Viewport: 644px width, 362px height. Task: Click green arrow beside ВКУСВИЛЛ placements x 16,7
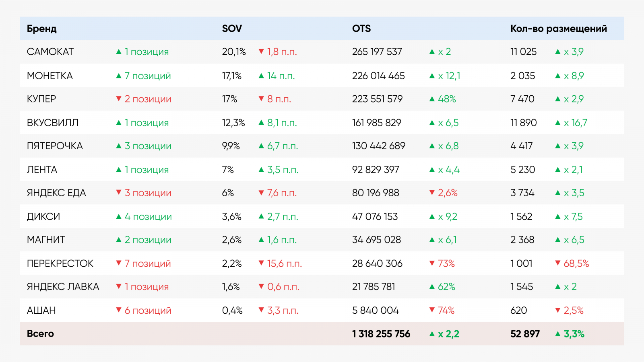coord(558,123)
